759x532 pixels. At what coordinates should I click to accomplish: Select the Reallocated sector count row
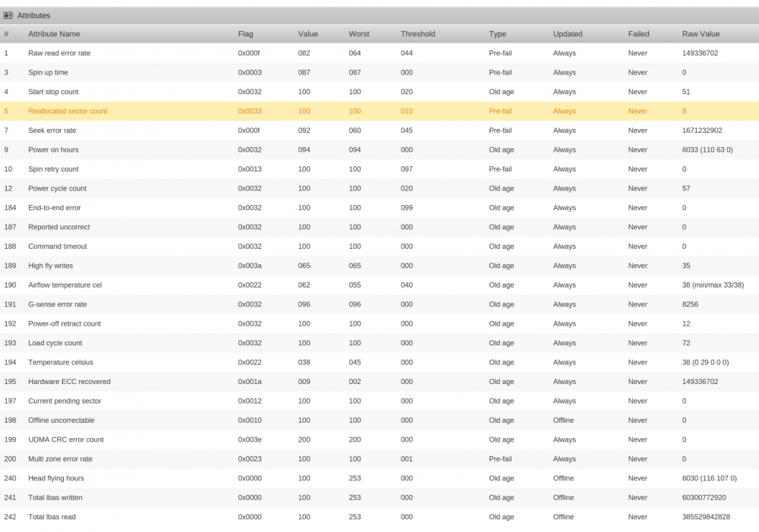[x=379, y=111]
